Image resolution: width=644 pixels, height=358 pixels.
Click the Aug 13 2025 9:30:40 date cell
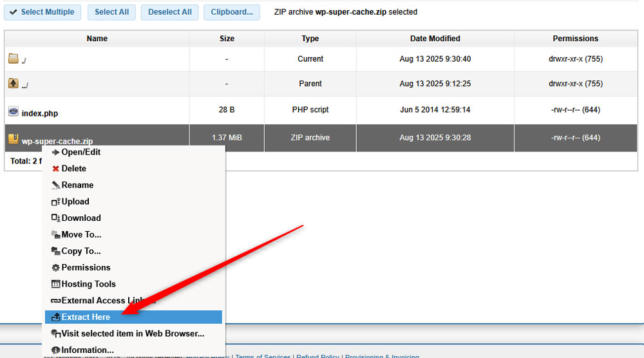point(435,59)
